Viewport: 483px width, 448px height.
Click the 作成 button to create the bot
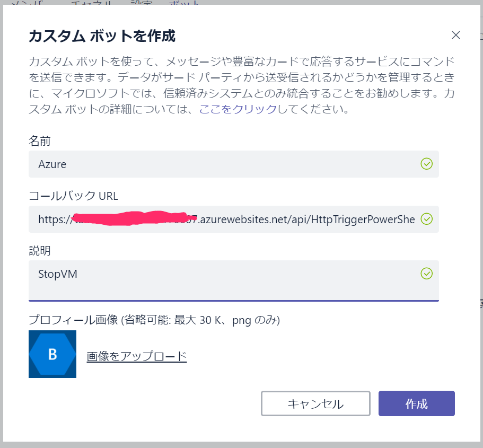[416, 403]
